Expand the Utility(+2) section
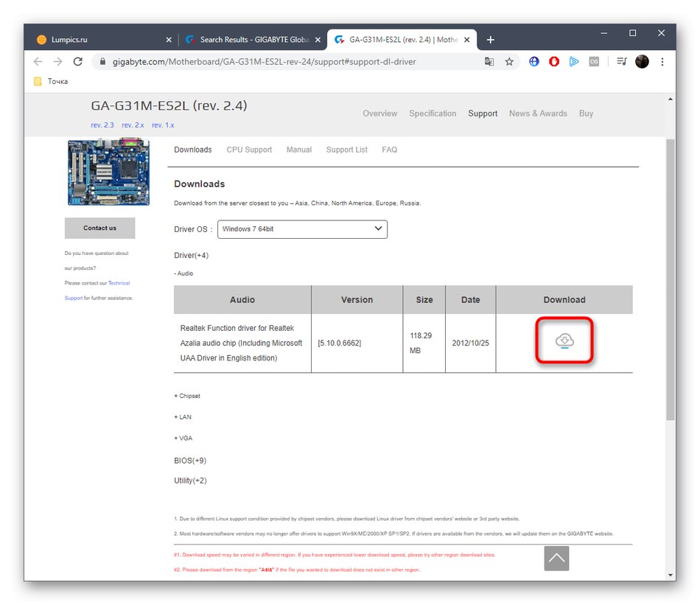Screen dimensions: 700x605 click(190, 480)
